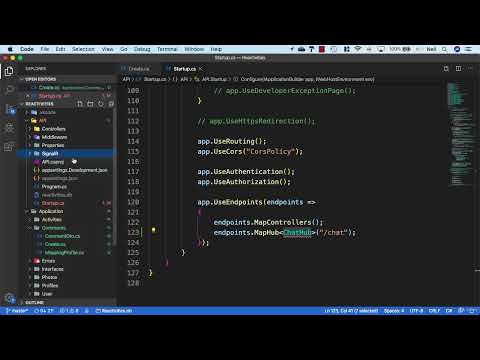Click the macOS Spotlight search icon
The height and width of the screenshot is (360, 480).
coord(444,49)
